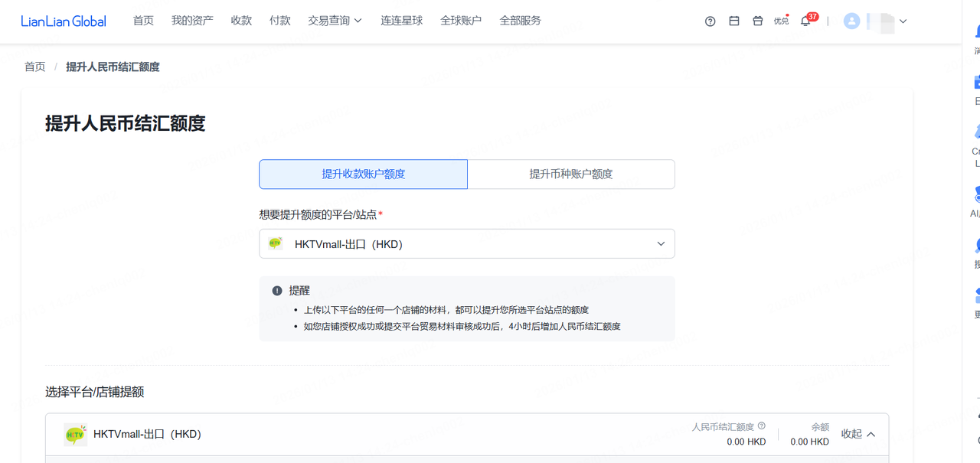Click the 优兑 link in header
The image size is (980, 463).
tap(781, 21)
